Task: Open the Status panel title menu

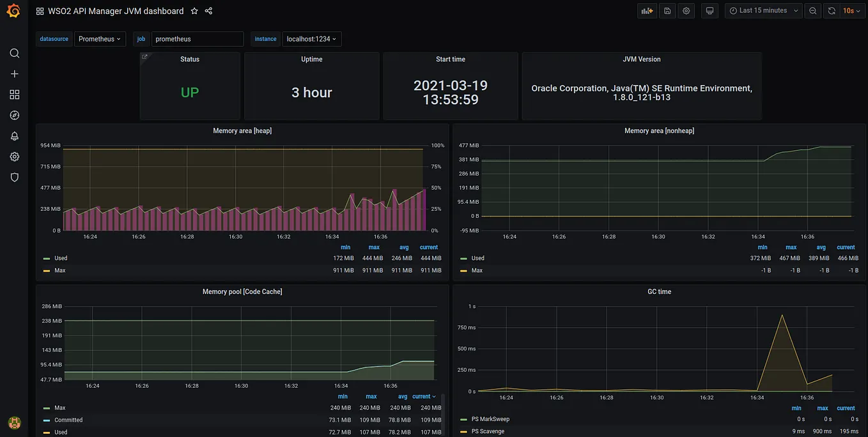Action: (x=190, y=59)
